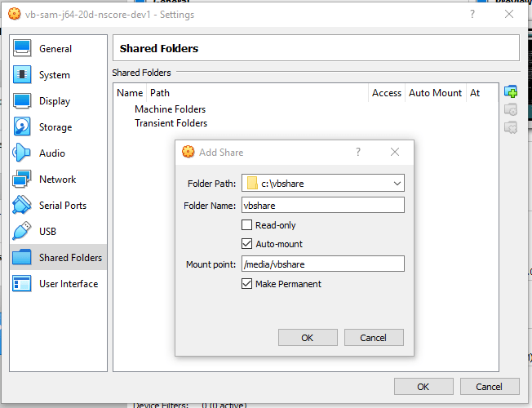532x408 pixels.
Task: Click the help question mark in Settings window
Action: 472,14
